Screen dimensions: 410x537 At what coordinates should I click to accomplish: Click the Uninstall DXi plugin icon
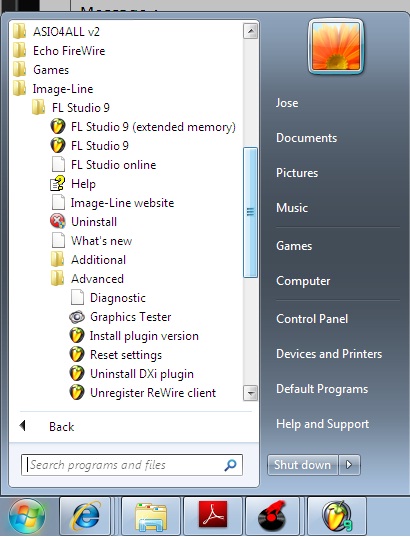coord(77,374)
